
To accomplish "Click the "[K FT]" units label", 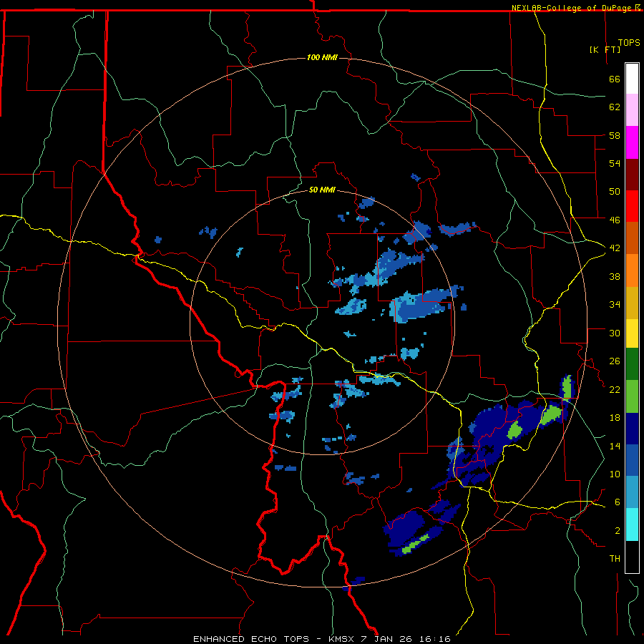I will [x=605, y=49].
